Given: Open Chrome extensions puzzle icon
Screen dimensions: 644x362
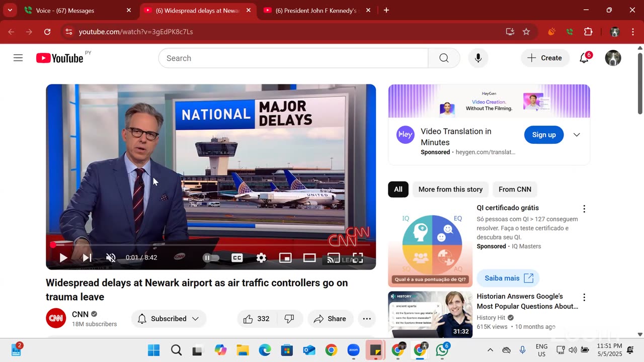Looking at the screenshot, I should 588,32.
